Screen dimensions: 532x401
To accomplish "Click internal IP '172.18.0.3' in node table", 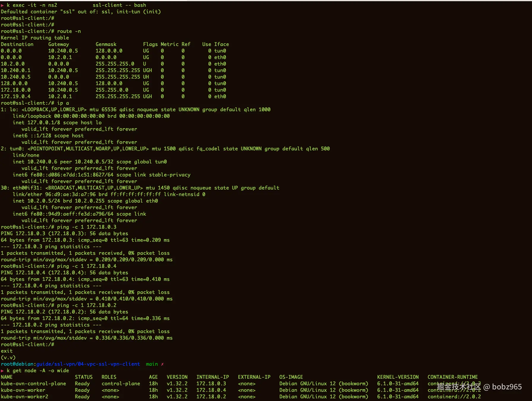I will click(211, 384).
